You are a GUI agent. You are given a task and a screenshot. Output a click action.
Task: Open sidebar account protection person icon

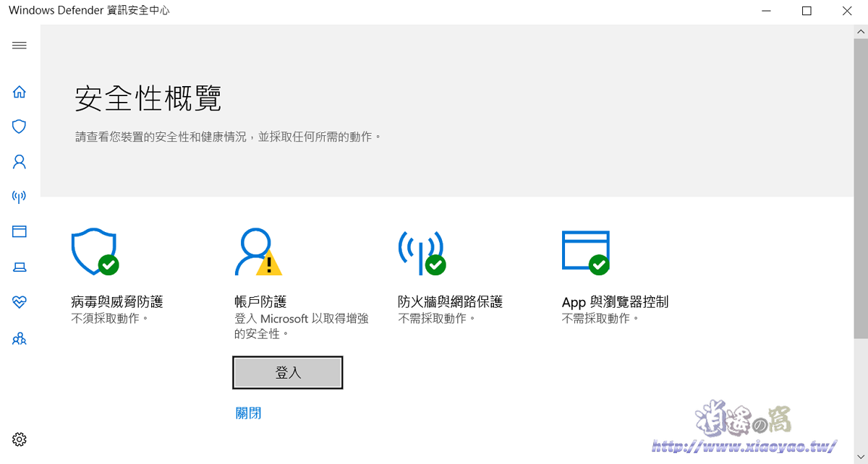pos(20,162)
